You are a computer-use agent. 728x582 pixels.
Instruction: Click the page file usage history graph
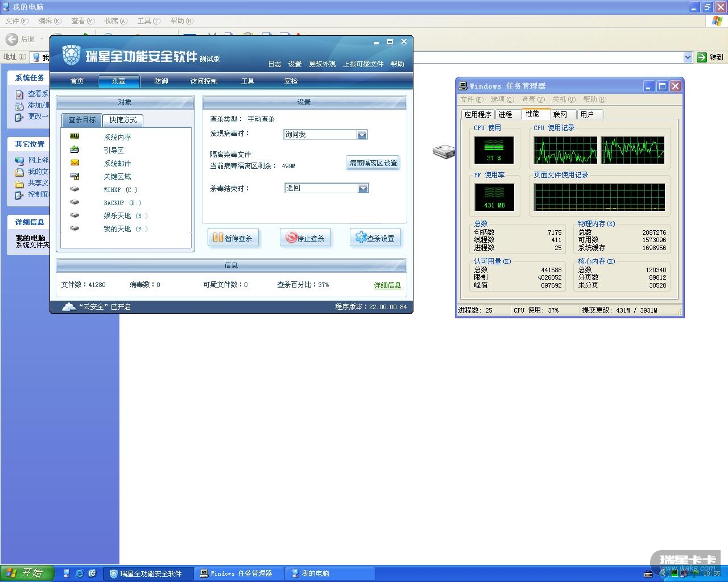(x=599, y=197)
